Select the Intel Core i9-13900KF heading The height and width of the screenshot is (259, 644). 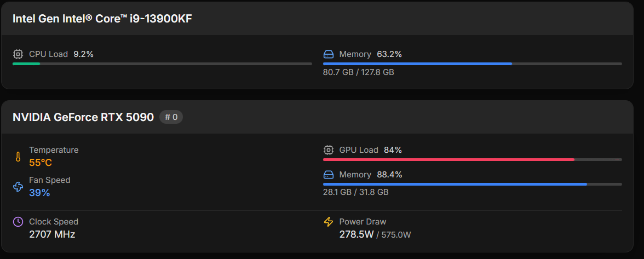coord(102,19)
